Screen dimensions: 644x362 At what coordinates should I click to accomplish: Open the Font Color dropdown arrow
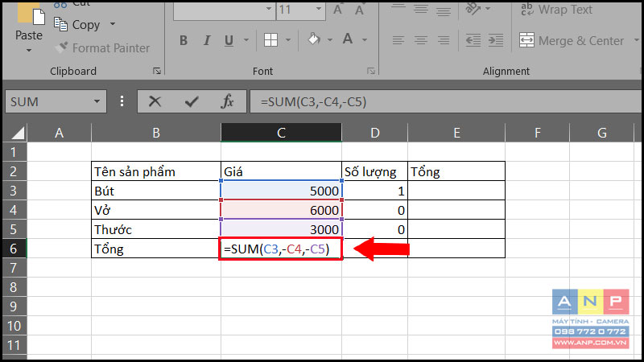pos(365,40)
